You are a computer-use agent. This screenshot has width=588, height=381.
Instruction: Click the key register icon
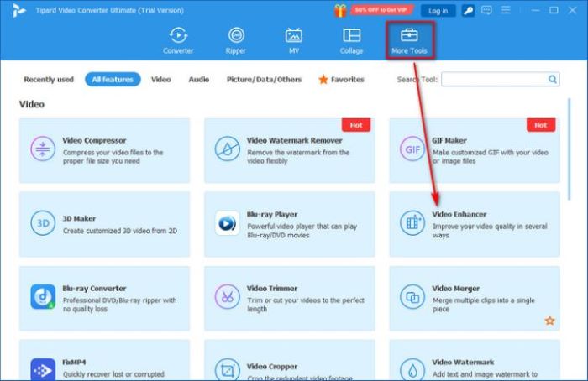click(468, 11)
